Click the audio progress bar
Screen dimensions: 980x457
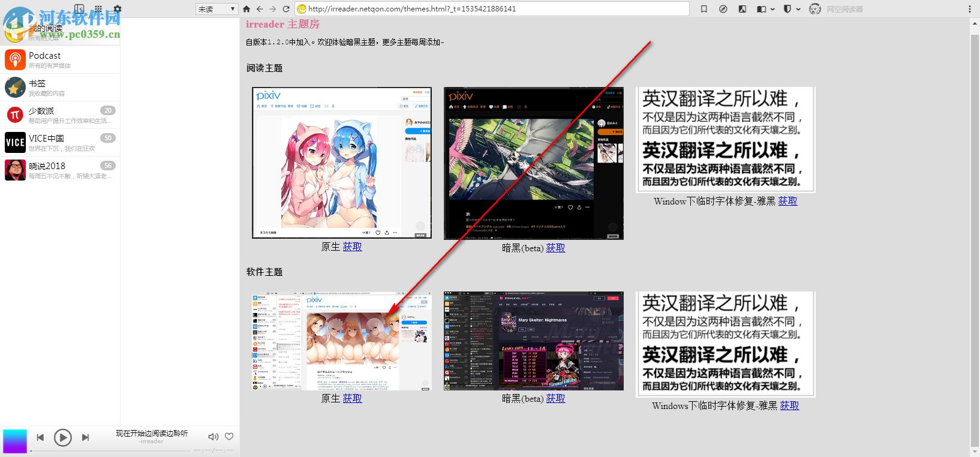point(111,451)
